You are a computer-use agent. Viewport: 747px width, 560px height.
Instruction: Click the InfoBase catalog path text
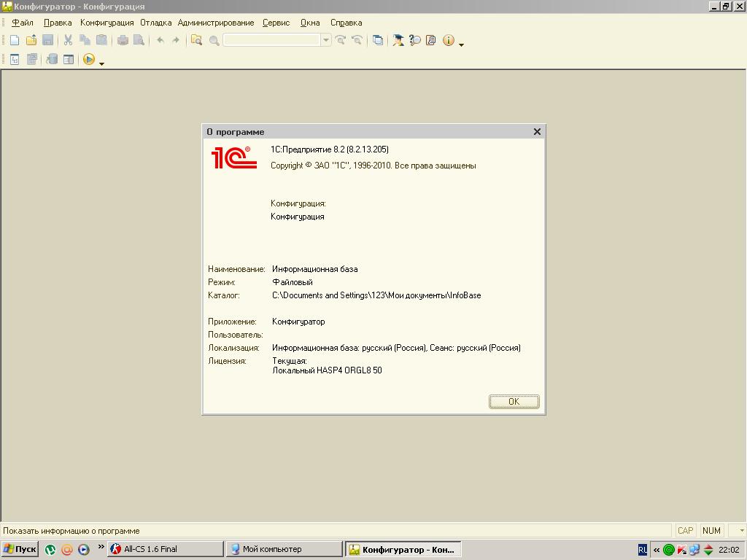376,295
